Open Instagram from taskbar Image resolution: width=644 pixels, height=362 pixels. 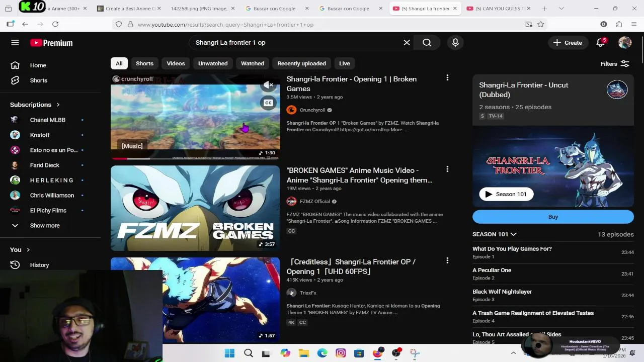(341, 353)
